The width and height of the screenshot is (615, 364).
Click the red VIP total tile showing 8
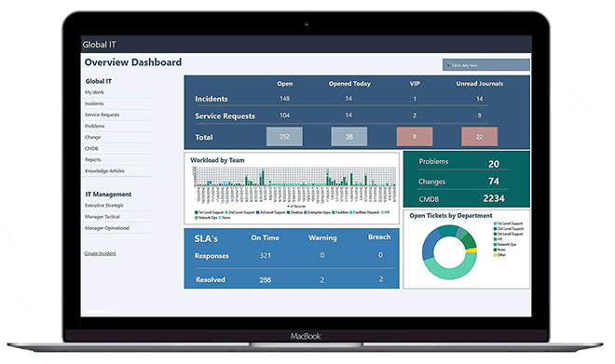pos(415,136)
